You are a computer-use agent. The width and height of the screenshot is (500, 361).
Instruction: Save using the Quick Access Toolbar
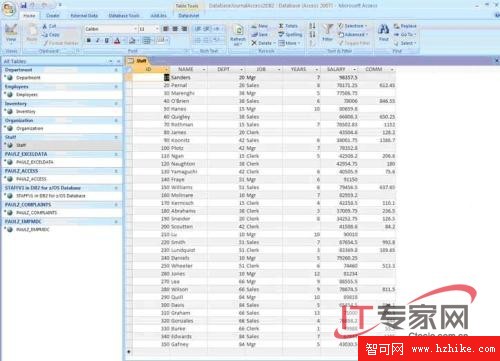click(x=23, y=5)
